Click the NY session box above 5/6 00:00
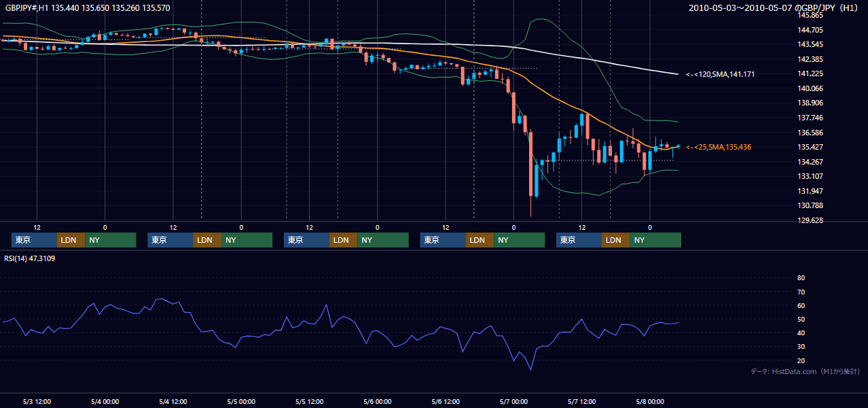 (x=383, y=240)
